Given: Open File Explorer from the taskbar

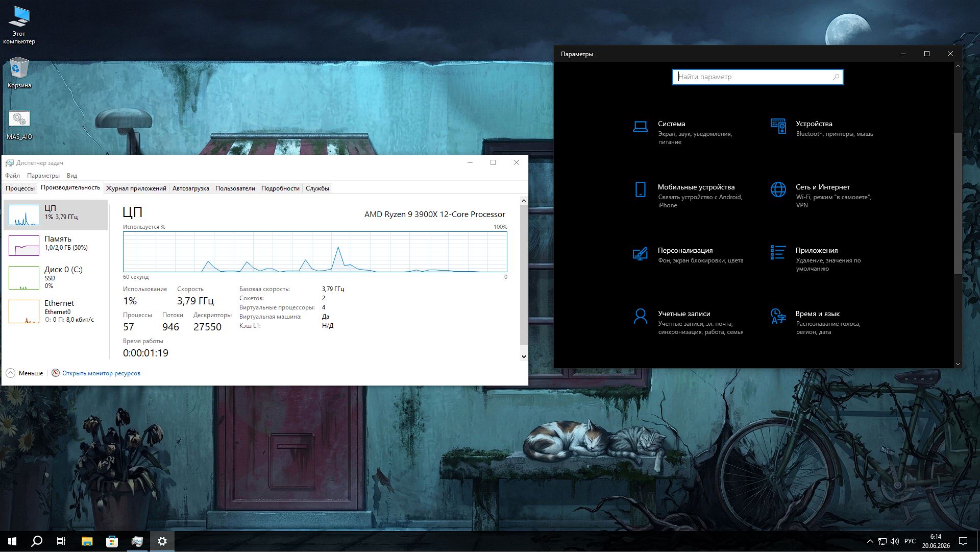Looking at the screenshot, I should pyautogui.click(x=87, y=541).
